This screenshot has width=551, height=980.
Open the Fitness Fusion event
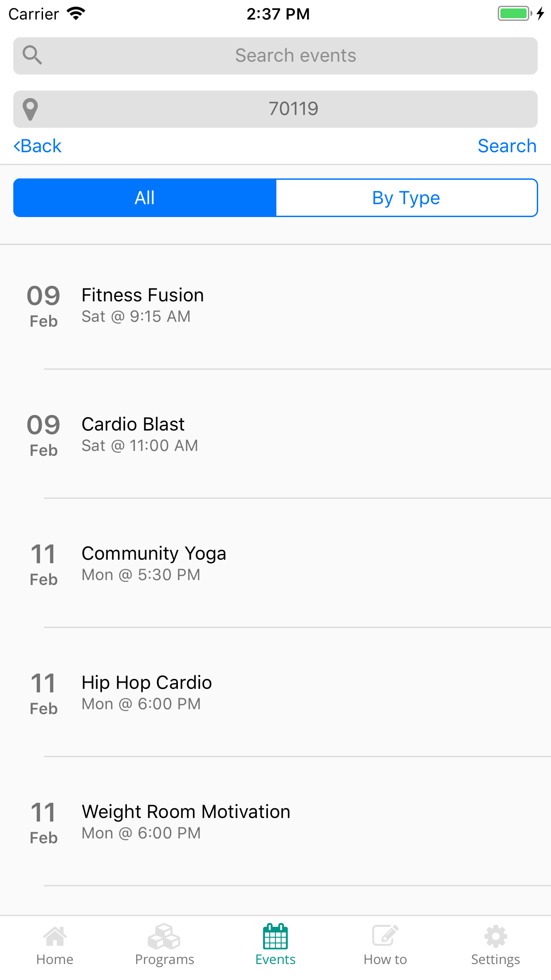[275, 306]
